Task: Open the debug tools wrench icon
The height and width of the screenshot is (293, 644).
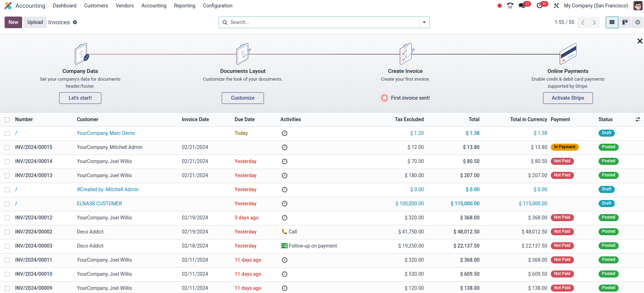Action: tap(556, 6)
